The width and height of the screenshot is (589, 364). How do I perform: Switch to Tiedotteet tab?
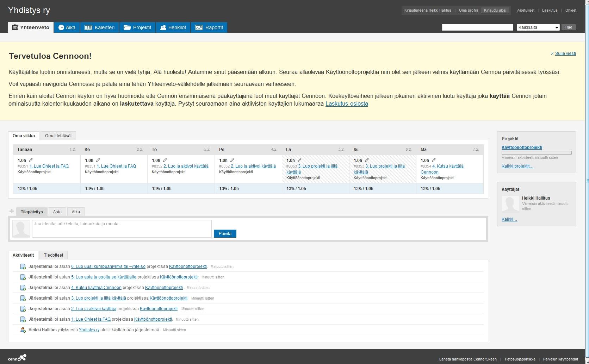(54, 255)
